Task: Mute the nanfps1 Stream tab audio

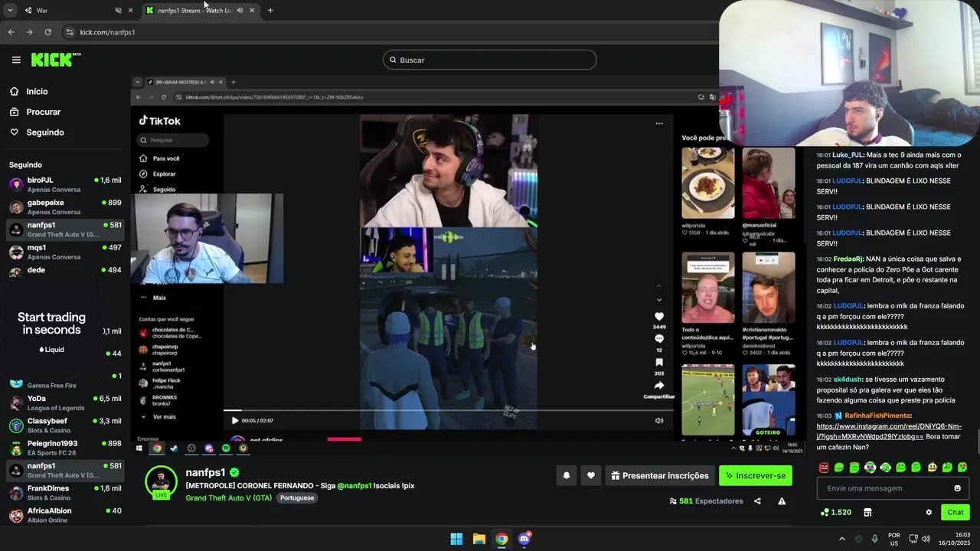Action: click(x=240, y=10)
